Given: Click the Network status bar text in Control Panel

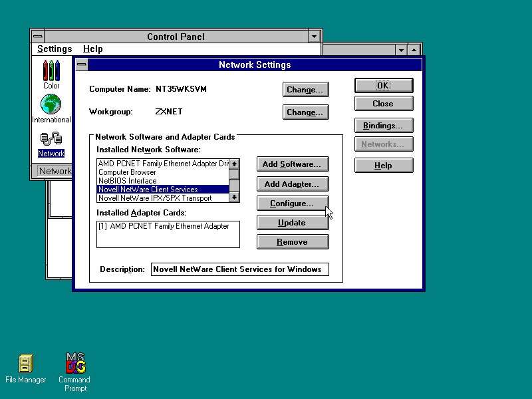Looking at the screenshot, I should click(55, 171).
